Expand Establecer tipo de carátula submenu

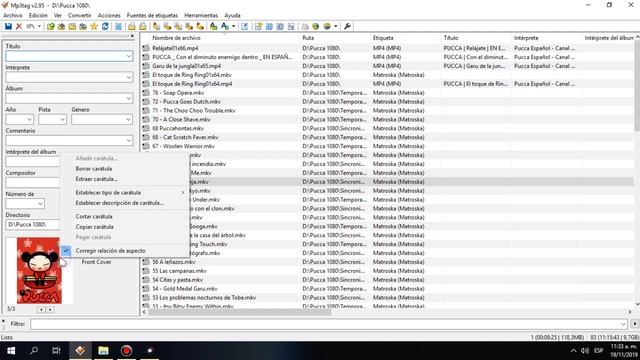(x=124, y=192)
